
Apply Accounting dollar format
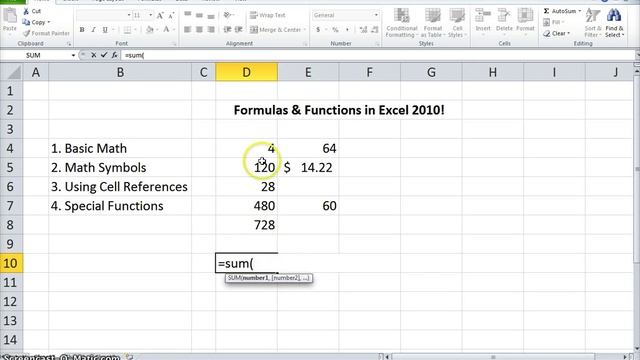pyautogui.click(x=318, y=30)
